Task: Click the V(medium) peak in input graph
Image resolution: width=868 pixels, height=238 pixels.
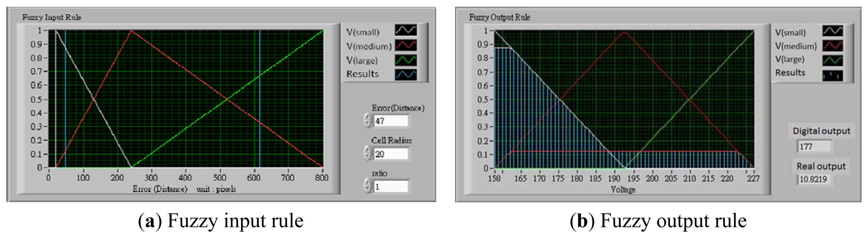Action: 131,31
